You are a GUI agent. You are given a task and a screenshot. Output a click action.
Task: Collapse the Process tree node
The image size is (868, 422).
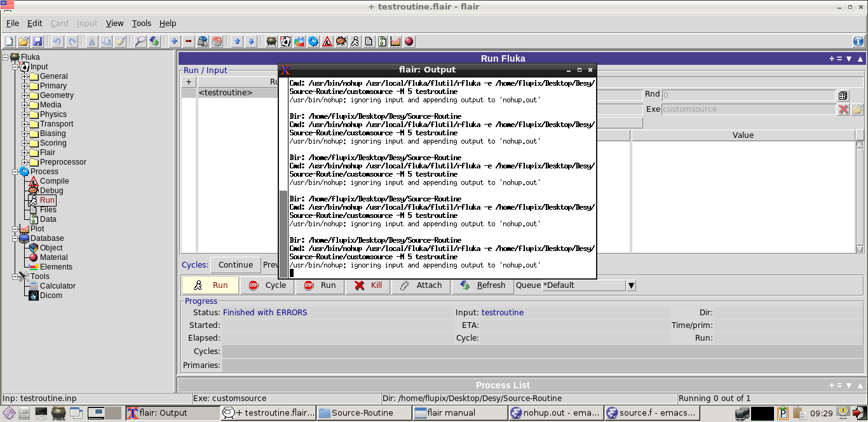[x=15, y=172]
